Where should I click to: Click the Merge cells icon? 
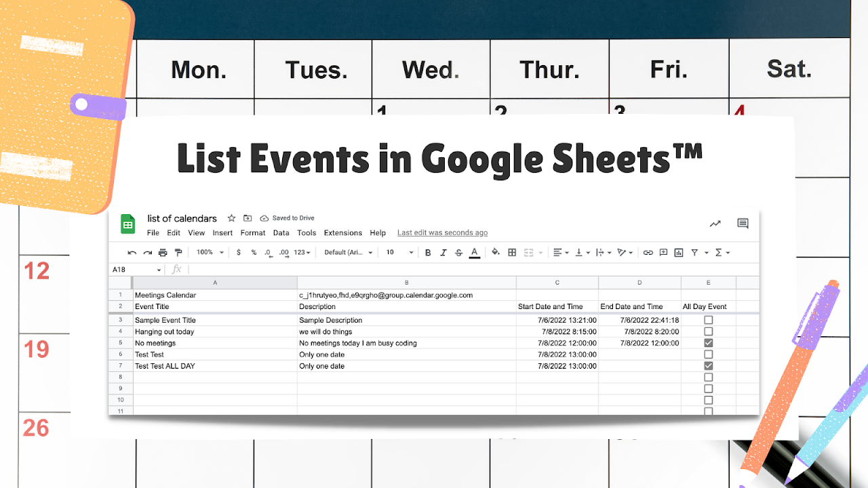coord(529,253)
